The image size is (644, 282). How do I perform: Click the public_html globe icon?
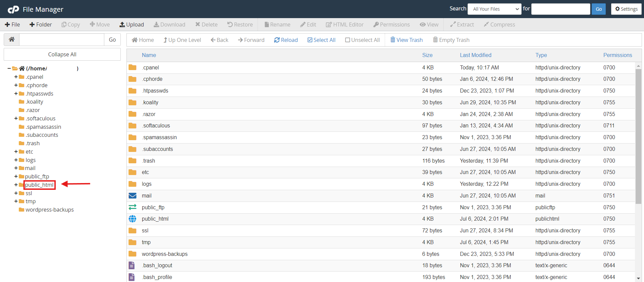(132, 219)
